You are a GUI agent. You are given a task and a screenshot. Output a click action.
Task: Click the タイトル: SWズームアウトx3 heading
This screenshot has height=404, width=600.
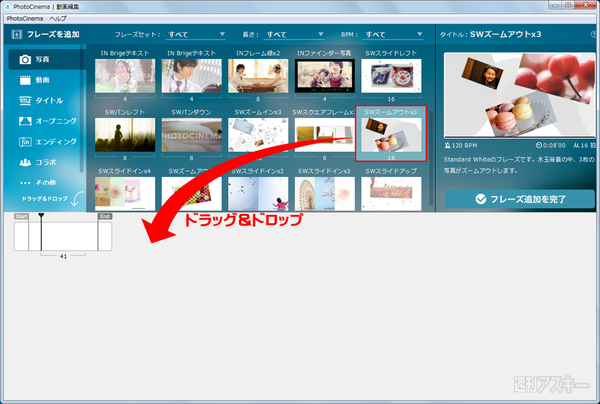point(491,34)
